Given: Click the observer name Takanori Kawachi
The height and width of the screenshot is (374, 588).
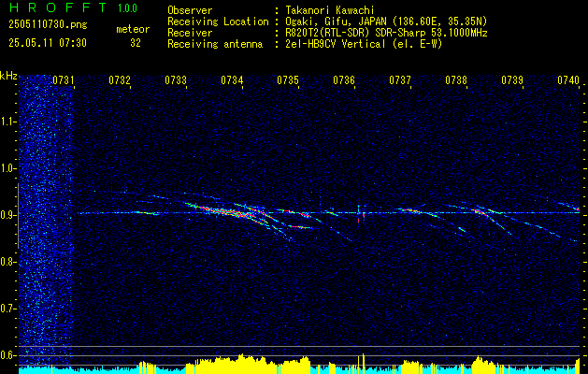Looking at the screenshot, I should coord(328,10).
